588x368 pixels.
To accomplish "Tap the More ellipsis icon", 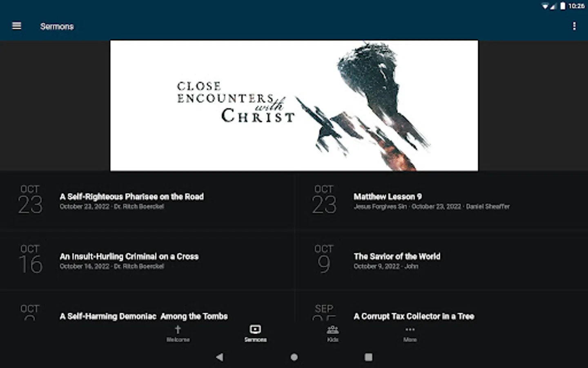I will point(410,330).
